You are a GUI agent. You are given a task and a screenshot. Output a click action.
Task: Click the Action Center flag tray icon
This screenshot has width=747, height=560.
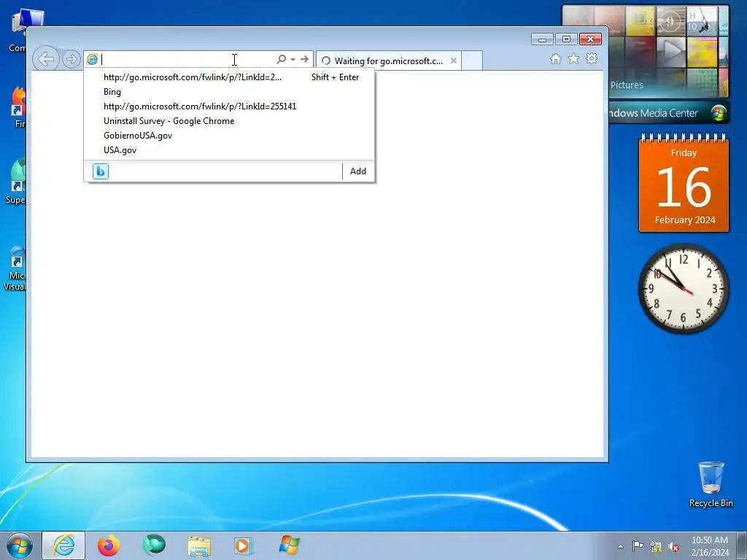point(638,546)
